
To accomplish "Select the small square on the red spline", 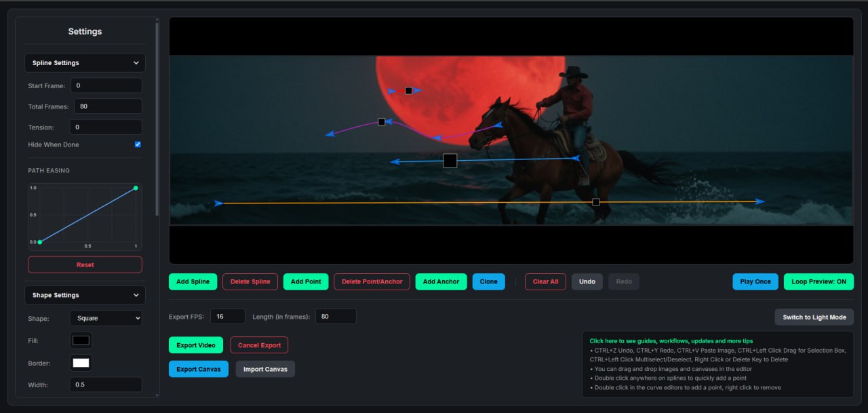I will pyautogui.click(x=408, y=90).
